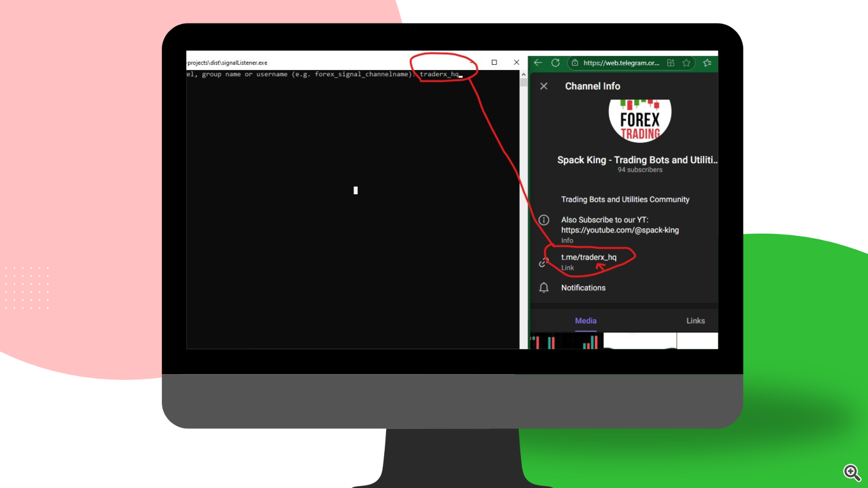Image resolution: width=868 pixels, height=488 pixels.
Task: Open the white media thumbnail under Media tab
Action: tap(640, 341)
